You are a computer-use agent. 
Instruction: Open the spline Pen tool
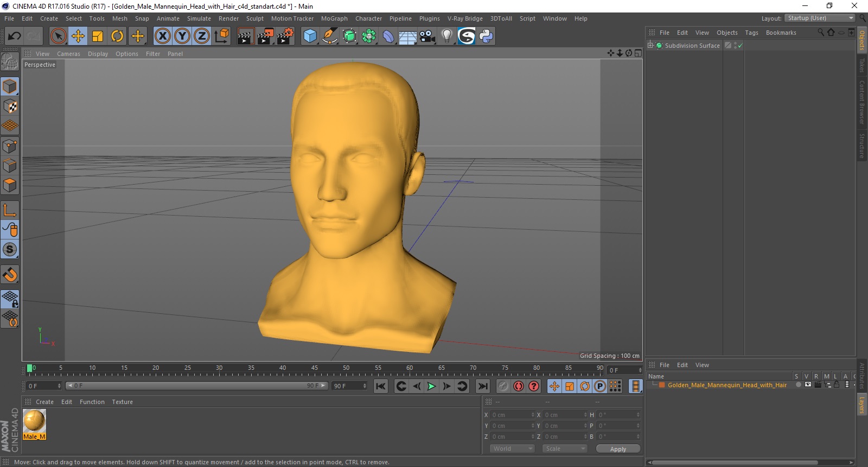coord(330,36)
